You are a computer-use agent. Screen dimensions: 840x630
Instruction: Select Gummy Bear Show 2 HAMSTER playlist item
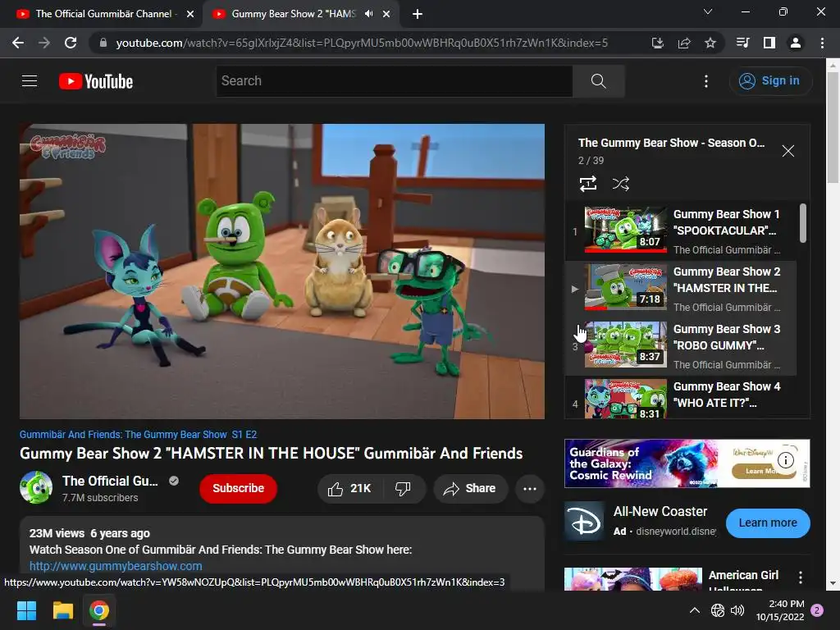680,290
